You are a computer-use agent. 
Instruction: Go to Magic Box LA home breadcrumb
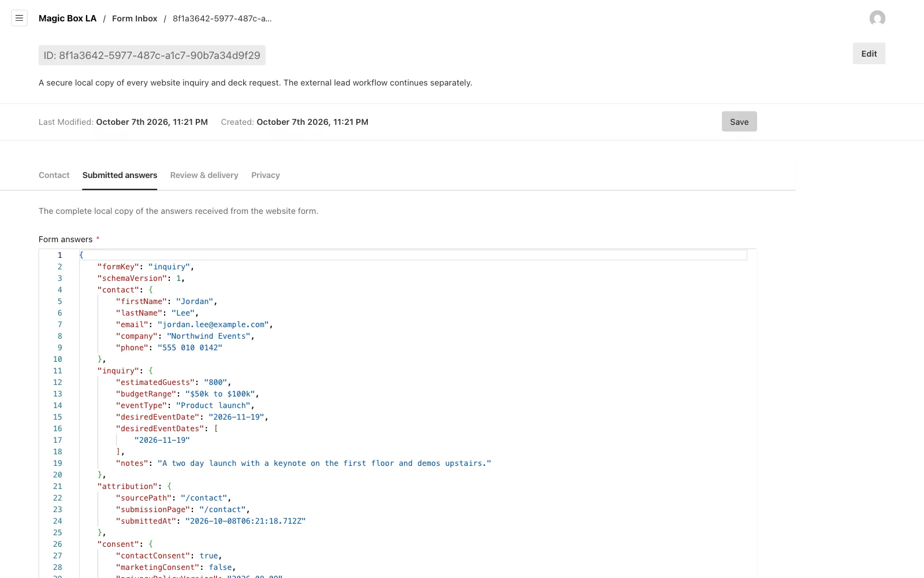(x=68, y=18)
